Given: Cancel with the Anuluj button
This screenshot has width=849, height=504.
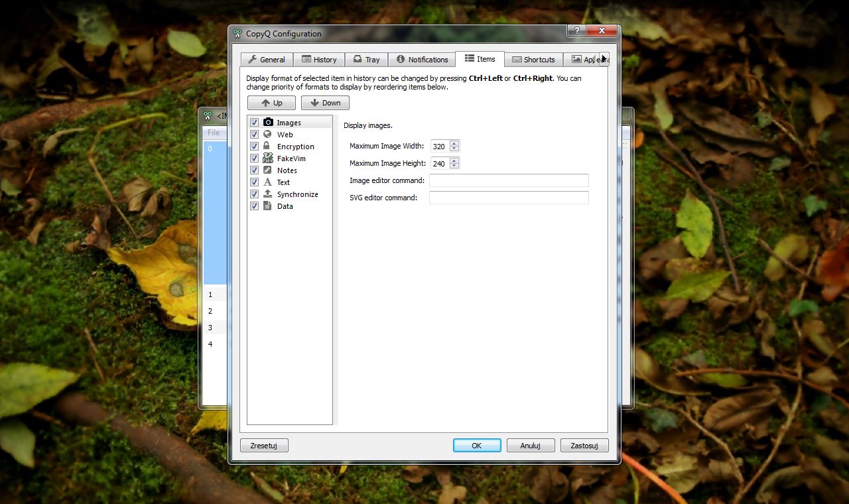Looking at the screenshot, I should pyautogui.click(x=531, y=446).
